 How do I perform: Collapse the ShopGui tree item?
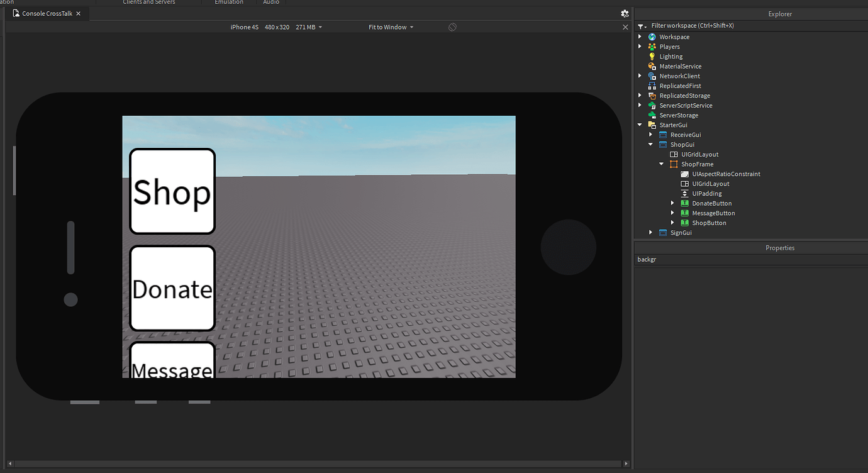(x=650, y=144)
